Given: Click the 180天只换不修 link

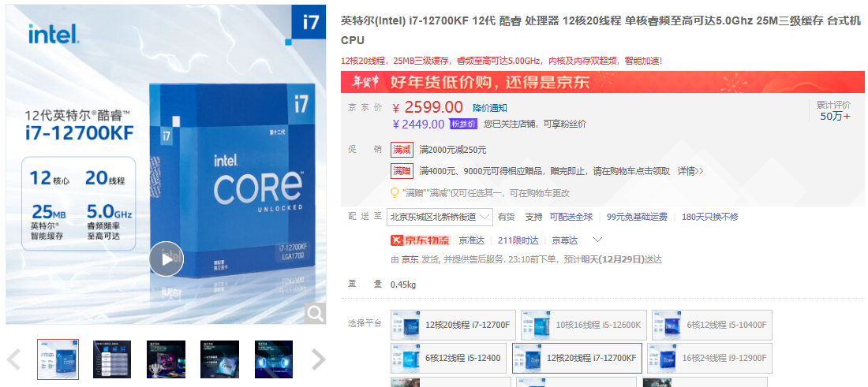Looking at the screenshot, I should 709,217.
